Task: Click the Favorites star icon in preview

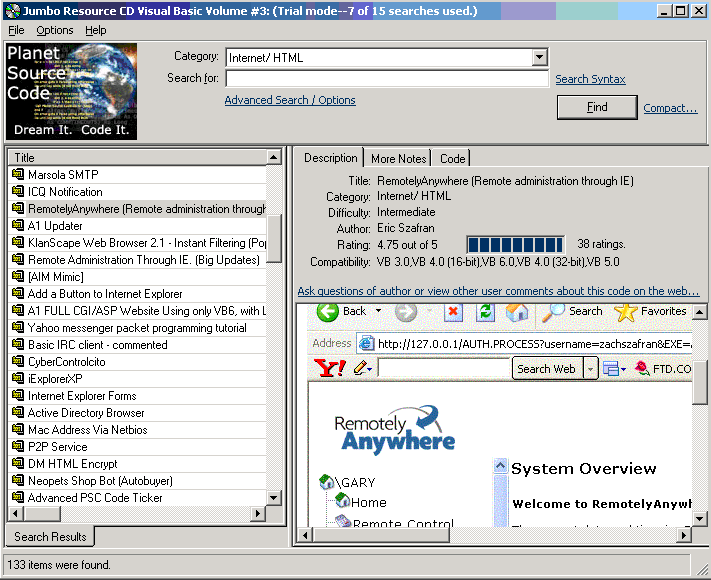Action: pos(625,312)
